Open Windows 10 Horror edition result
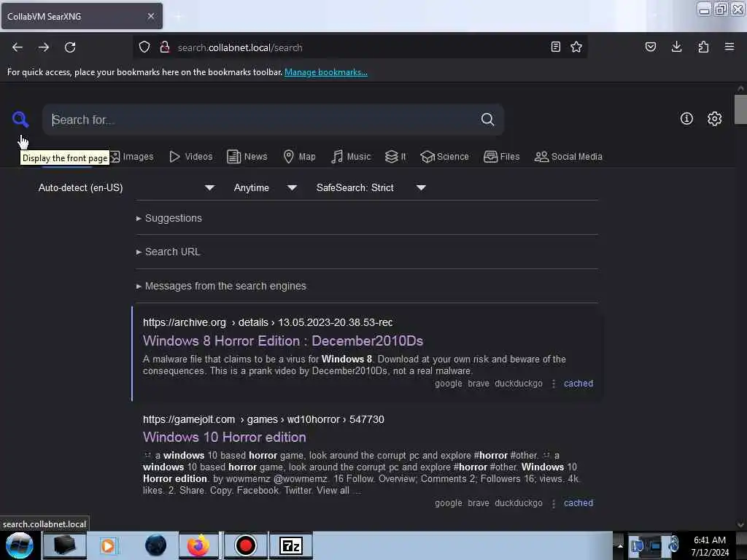 (x=225, y=437)
